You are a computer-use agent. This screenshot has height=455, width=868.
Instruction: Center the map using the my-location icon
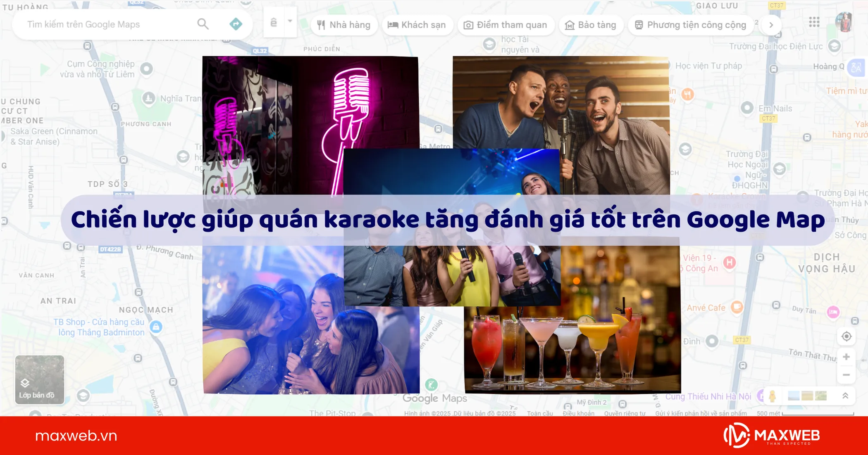tap(847, 337)
